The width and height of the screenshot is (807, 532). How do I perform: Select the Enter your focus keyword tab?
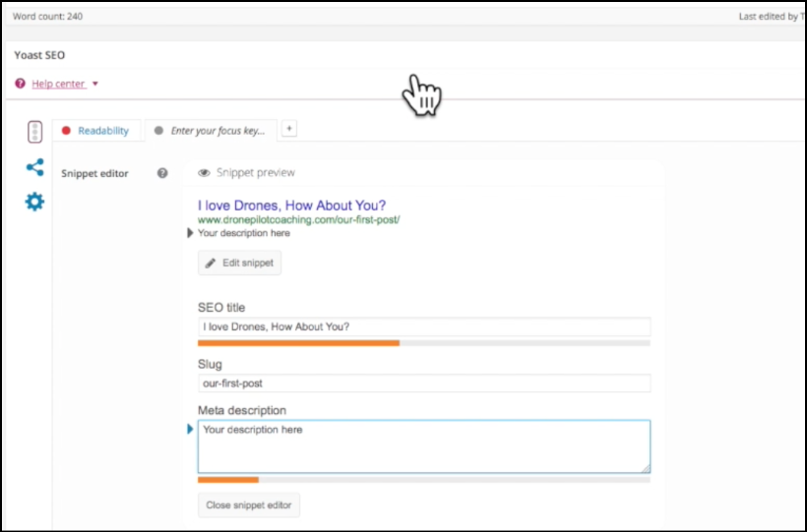211,131
